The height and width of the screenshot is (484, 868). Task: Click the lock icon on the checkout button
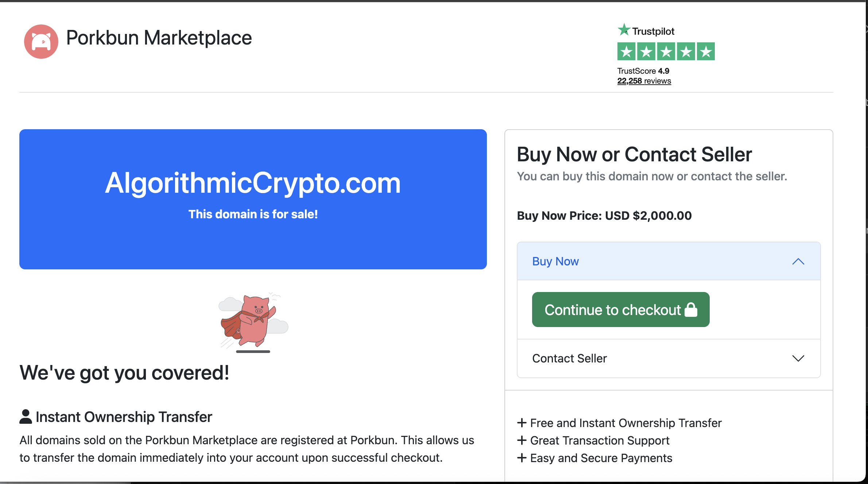(x=691, y=310)
